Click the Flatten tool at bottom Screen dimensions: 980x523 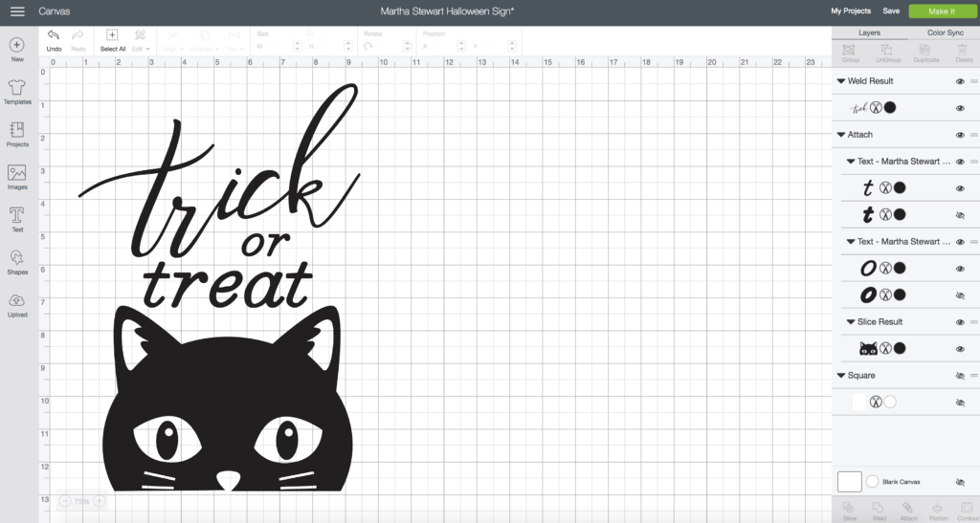pos(938,512)
